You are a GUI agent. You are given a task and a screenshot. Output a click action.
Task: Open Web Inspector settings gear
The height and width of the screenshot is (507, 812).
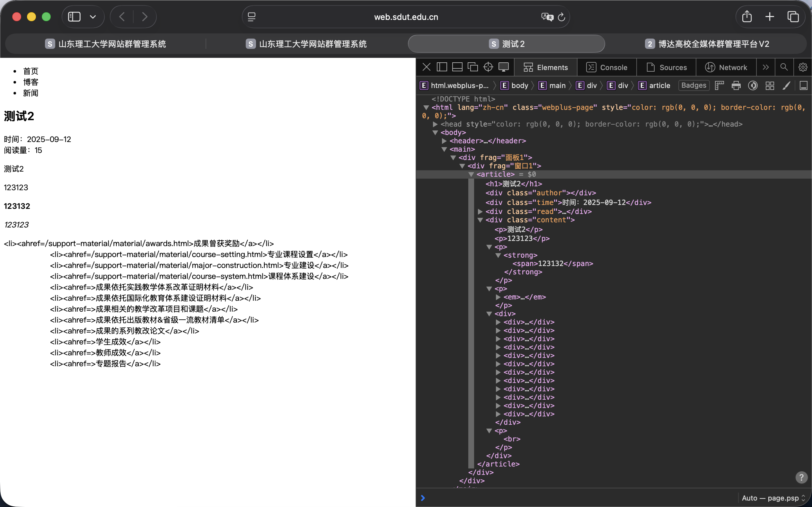click(x=803, y=67)
